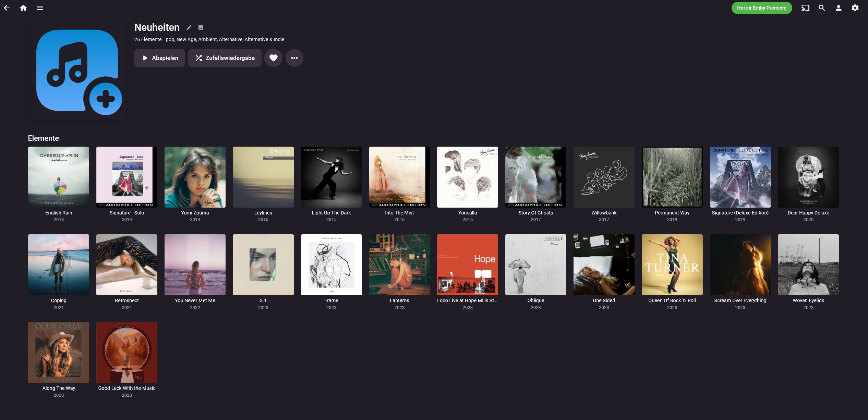Expand the three-dots more options menu
Viewport: 868px width, 420px height.
tap(294, 58)
